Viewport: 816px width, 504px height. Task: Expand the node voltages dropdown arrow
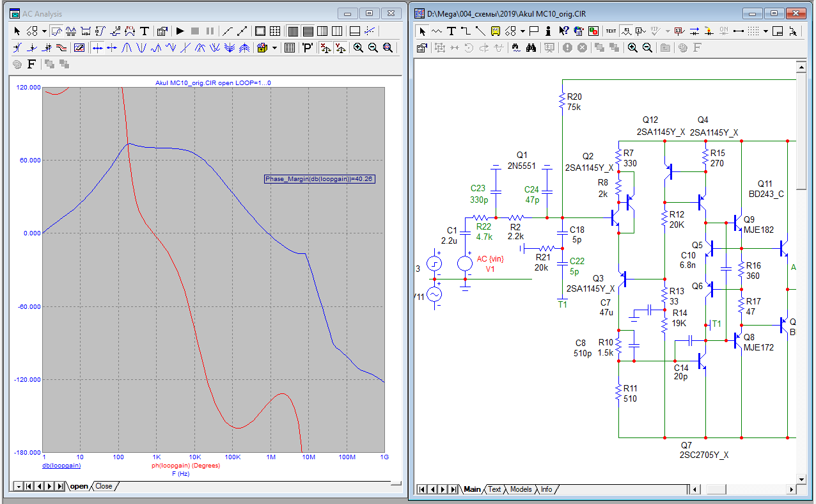[668, 31]
